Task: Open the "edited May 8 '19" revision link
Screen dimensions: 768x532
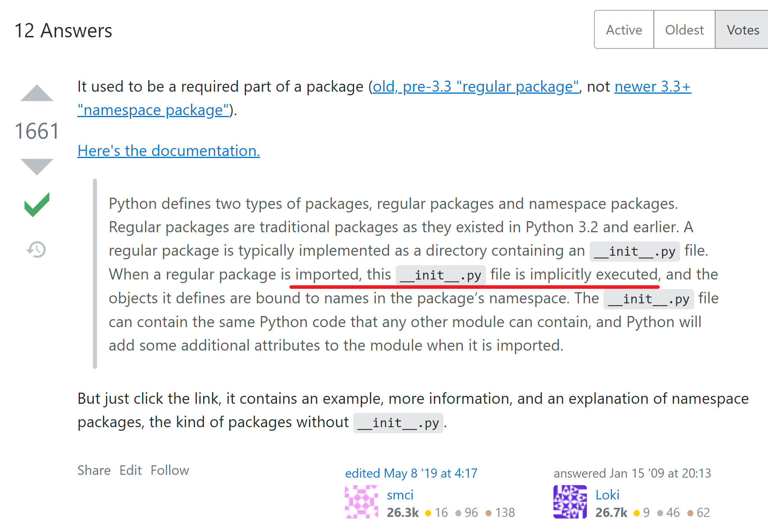Action: 411,473
